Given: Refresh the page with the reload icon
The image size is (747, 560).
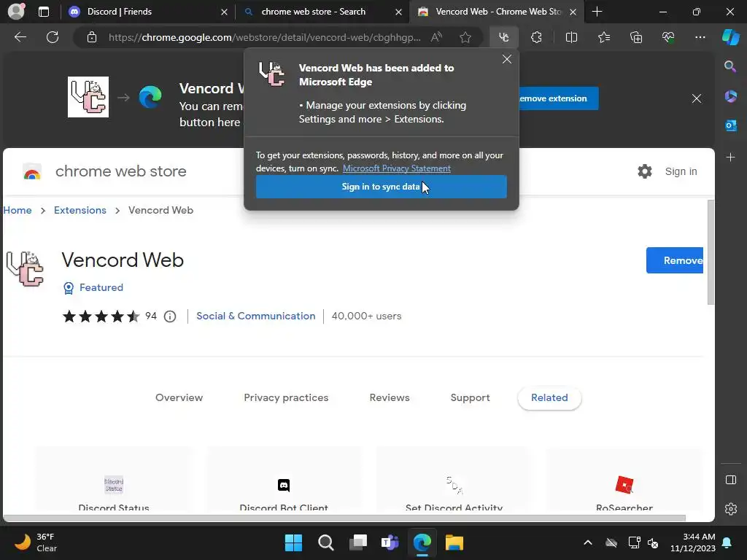Looking at the screenshot, I should coord(53,37).
